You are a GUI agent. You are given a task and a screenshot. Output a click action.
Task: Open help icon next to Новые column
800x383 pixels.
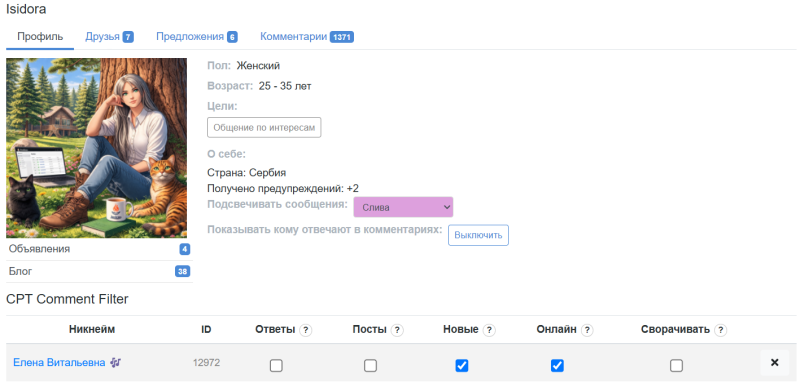489,330
